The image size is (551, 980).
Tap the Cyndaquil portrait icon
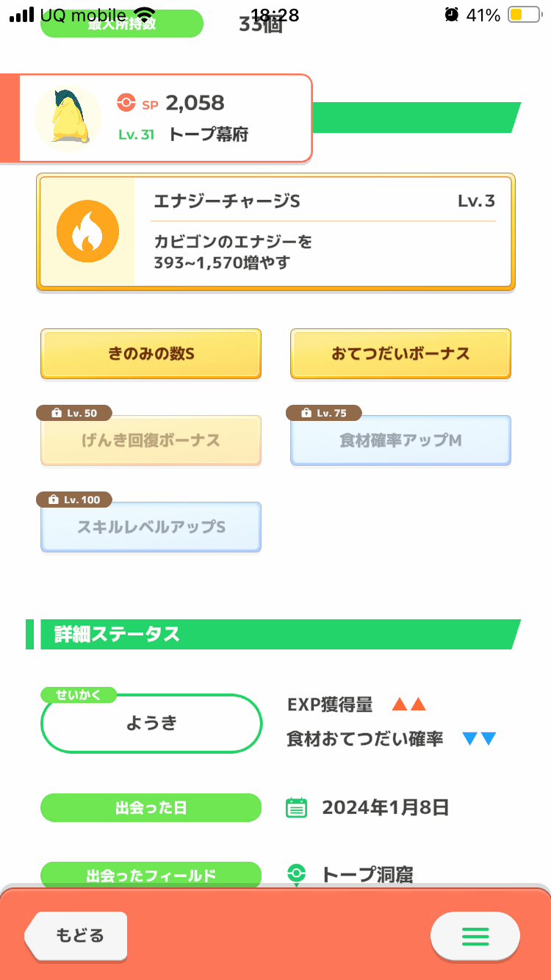68,118
